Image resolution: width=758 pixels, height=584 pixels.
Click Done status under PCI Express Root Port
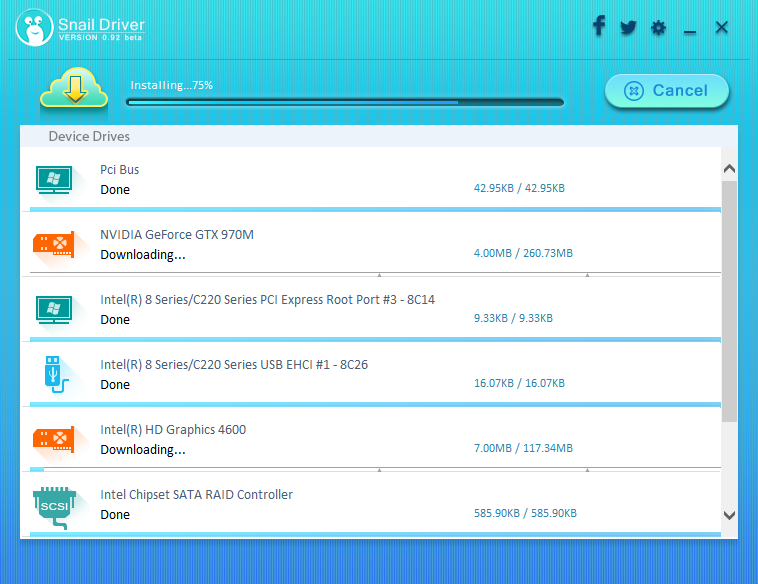click(115, 320)
